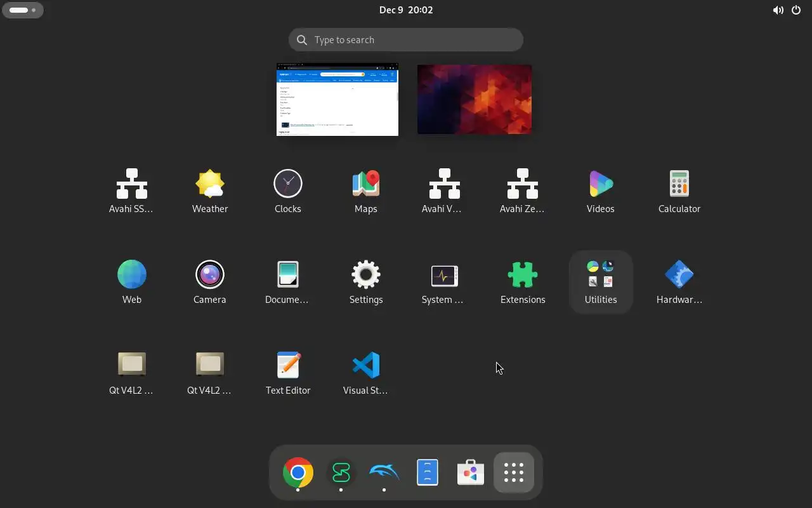This screenshot has height=508, width=812.
Task: Launch the System Monitor app
Action: (444, 281)
